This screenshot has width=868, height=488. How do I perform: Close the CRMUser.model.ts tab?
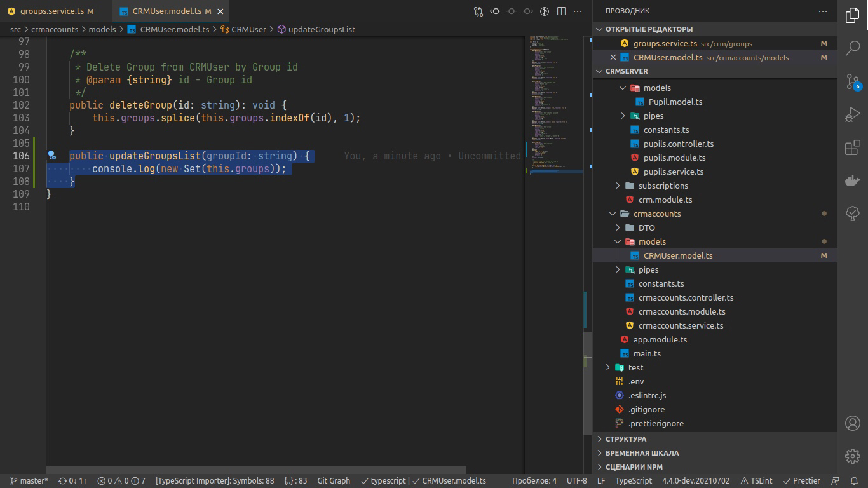coord(220,11)
